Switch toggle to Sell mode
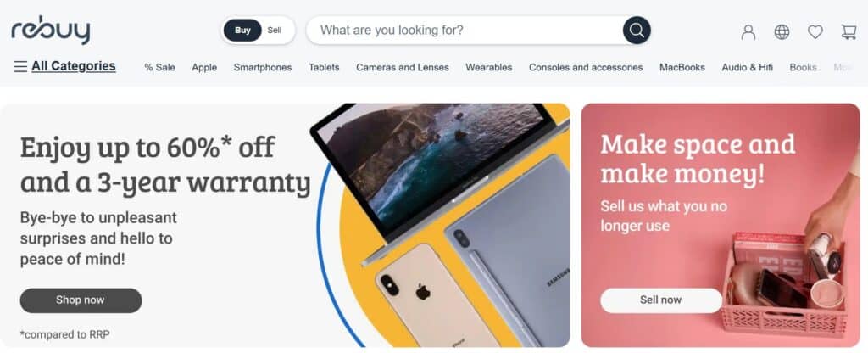This screenshot has height=353, width=868. point(275,31)
